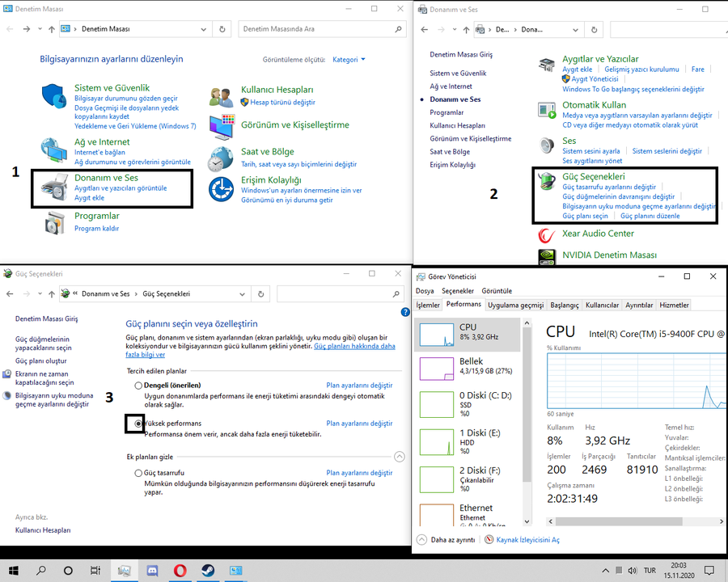Choose the Güç tasarrufu power plan

138,473
